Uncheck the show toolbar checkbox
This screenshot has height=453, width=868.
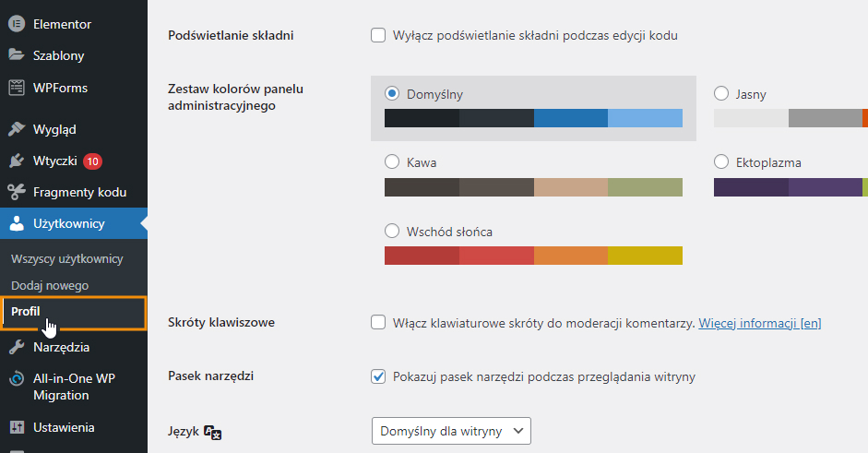click(378, 376)
